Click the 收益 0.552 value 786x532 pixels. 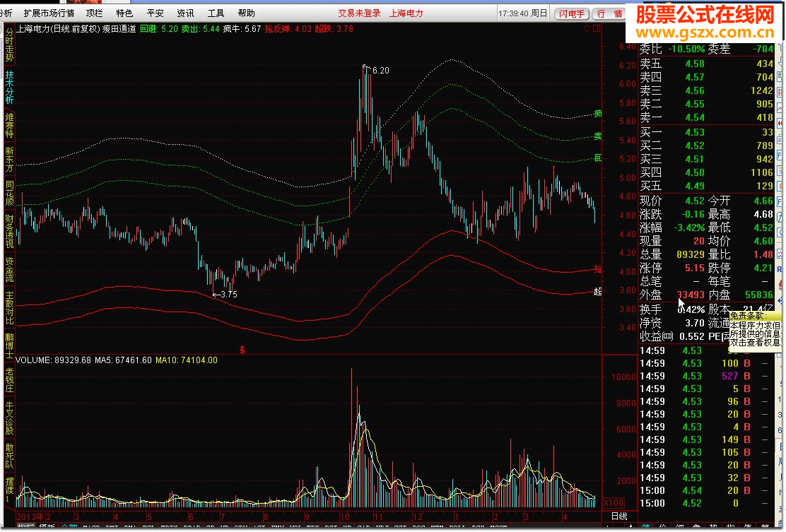pos(692,336)
